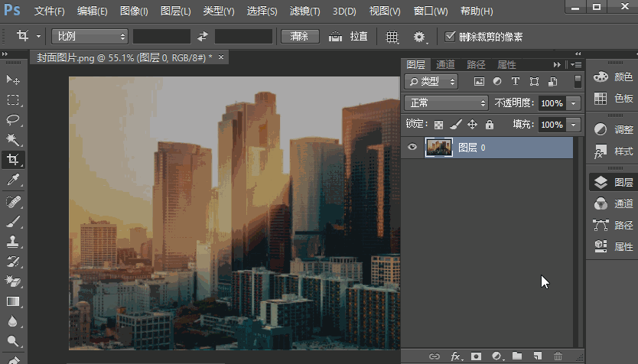Select the Eyedropper tool

tap(13, 180)
